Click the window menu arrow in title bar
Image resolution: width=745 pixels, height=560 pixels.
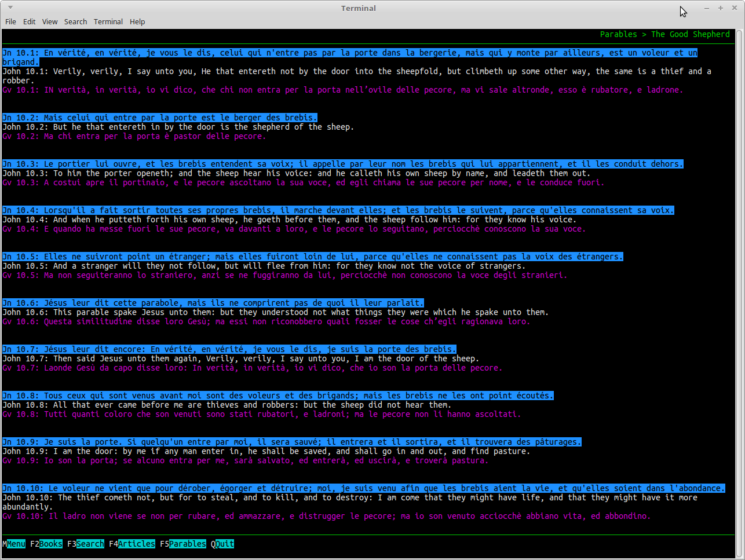[10, 8]
